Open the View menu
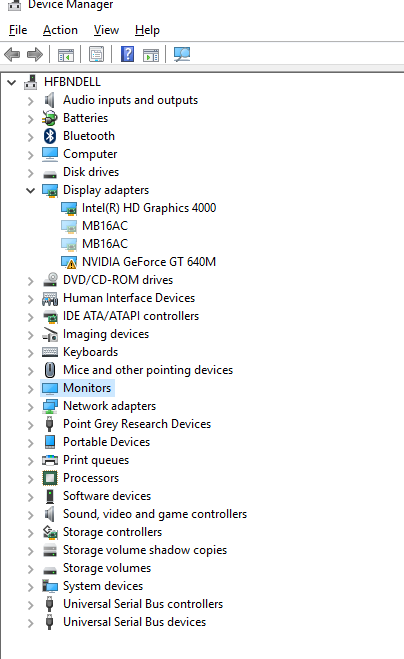Image resolution: width=404 pixels, height=659 pixels. [x=106, y=30]
